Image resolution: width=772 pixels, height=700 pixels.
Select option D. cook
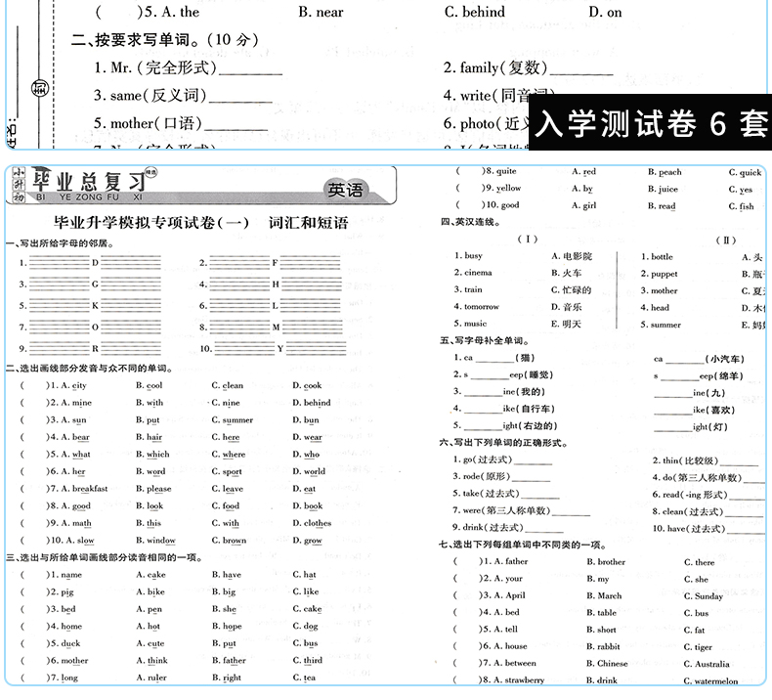307,386
